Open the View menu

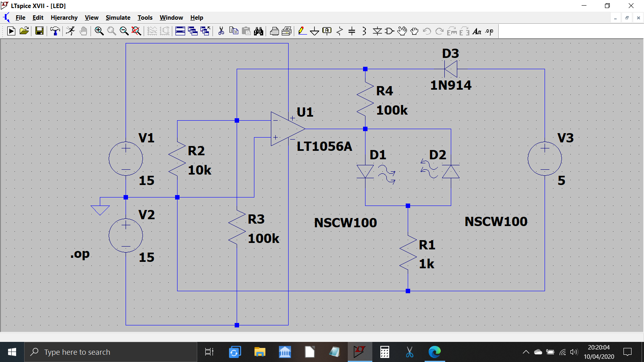(x=91, y=18)
